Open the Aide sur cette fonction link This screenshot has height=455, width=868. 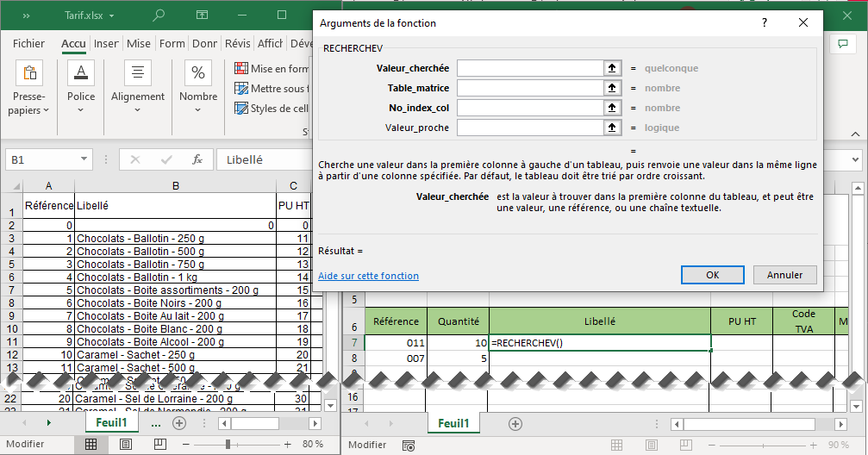point(368,276)
